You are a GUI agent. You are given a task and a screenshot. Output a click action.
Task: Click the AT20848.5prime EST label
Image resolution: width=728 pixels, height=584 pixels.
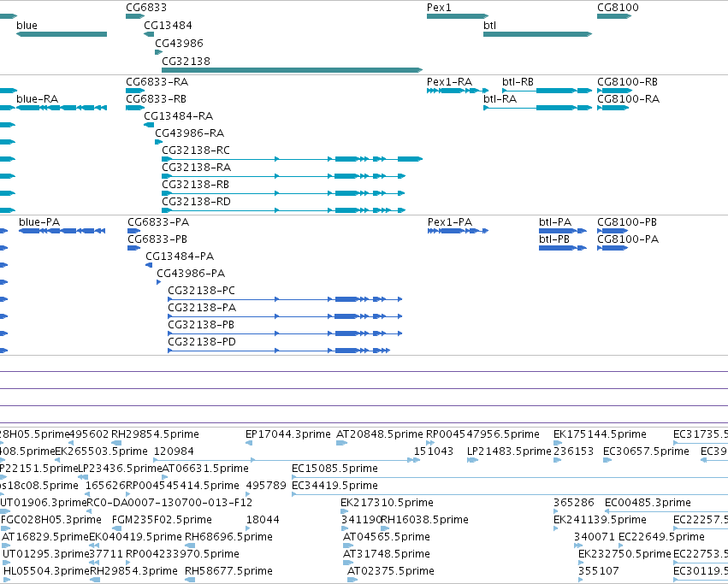click(380, 434)
